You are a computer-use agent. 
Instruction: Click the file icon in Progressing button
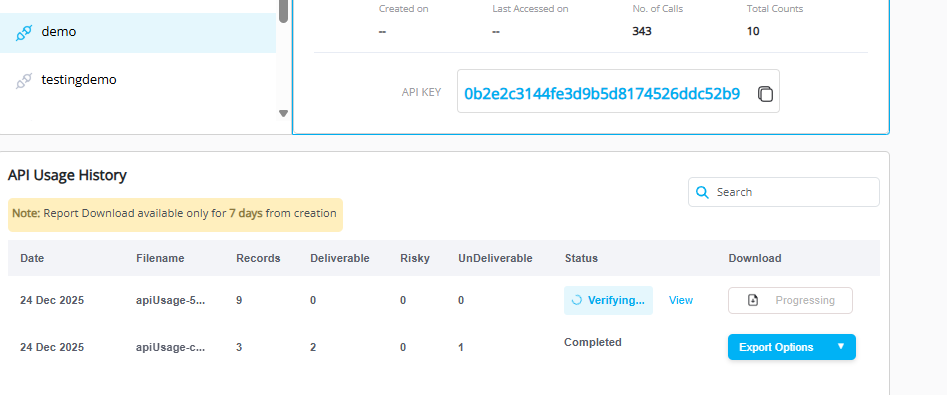coord(753,300)
